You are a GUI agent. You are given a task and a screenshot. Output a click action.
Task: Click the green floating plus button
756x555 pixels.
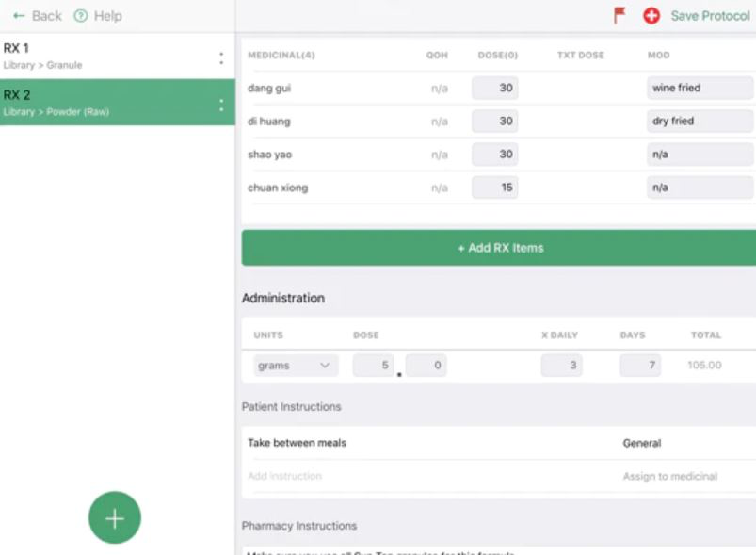coord(113,516)
